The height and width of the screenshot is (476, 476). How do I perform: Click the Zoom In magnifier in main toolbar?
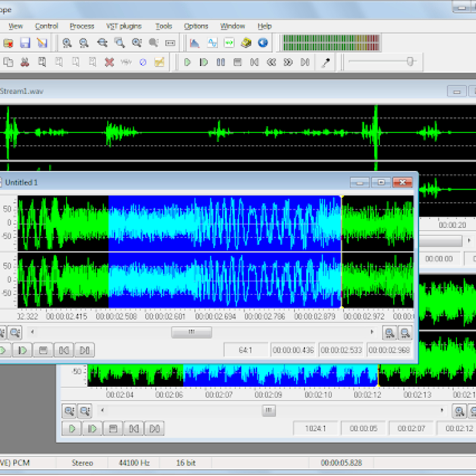(67, 43)
